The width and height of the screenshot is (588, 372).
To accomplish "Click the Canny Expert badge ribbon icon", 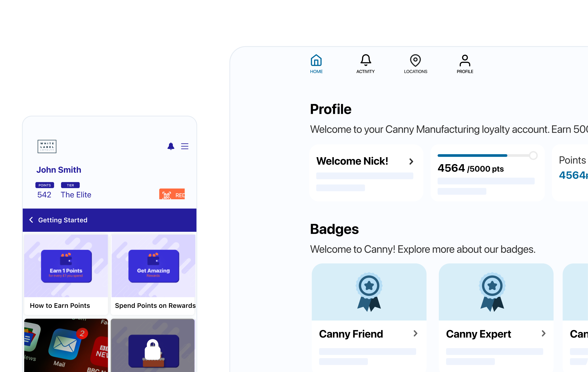I will 492,292.
